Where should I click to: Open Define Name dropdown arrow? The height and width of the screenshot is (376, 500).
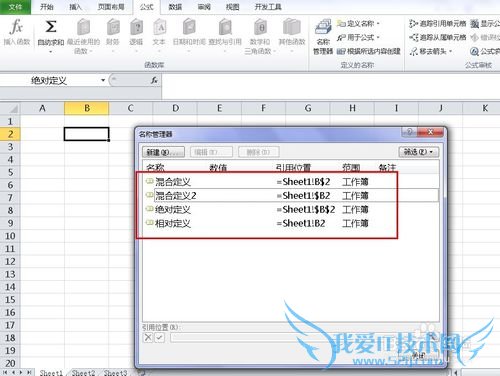378,23
